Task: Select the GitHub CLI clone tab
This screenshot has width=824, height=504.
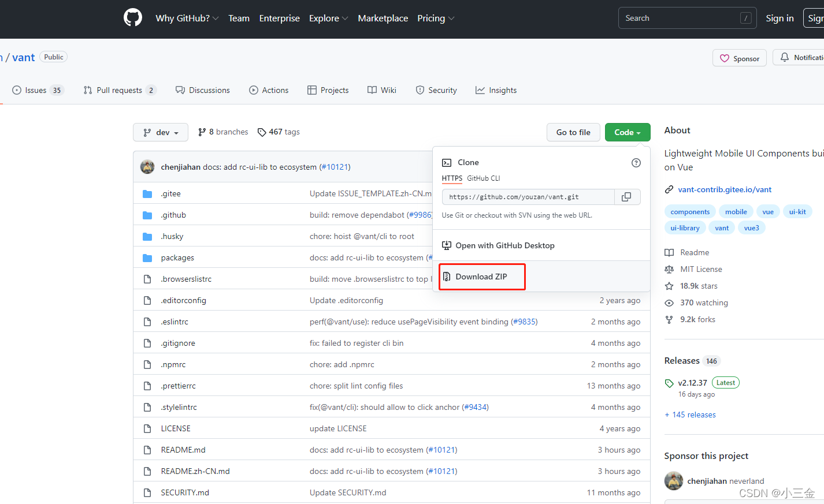Action: 484,178
